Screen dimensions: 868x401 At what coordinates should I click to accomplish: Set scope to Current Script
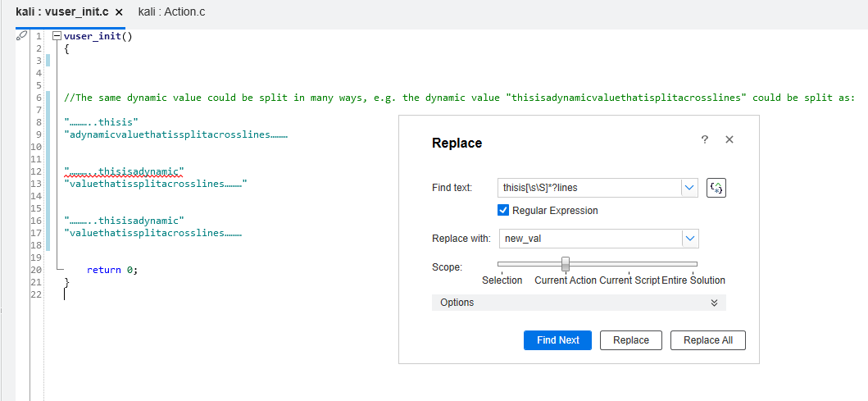(x=629, y=280)
